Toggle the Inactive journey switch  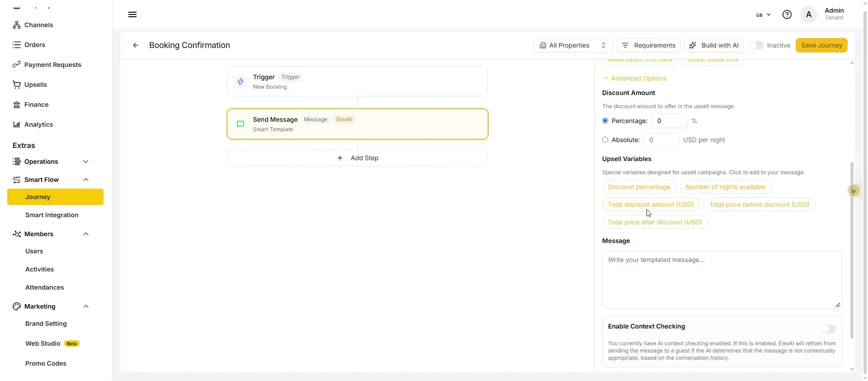(756, 45)
